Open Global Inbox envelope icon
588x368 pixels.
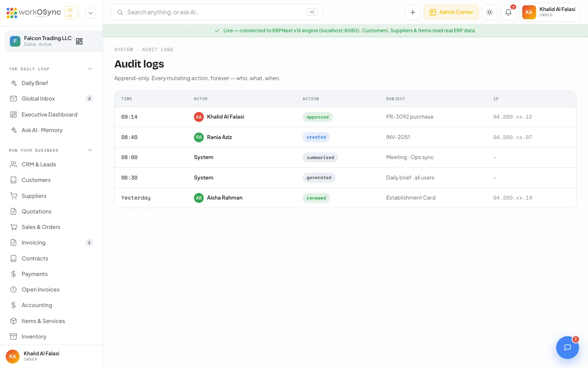pos(13,99)
